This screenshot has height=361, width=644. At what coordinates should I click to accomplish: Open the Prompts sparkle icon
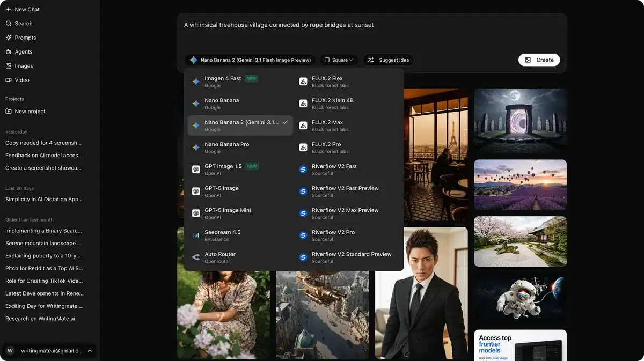click(9, 38)
